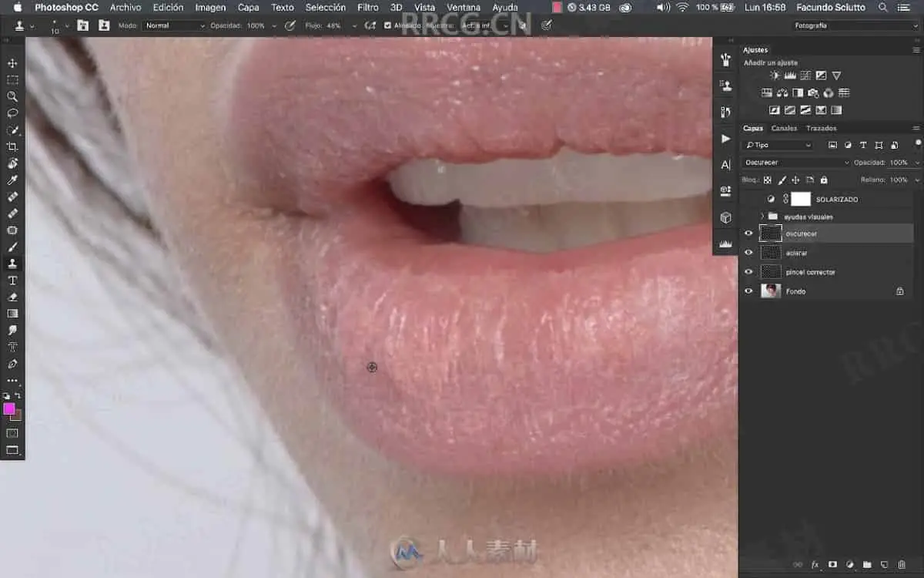Hide the oscurecer layer
Screen dimensions: 924x578
748,234
